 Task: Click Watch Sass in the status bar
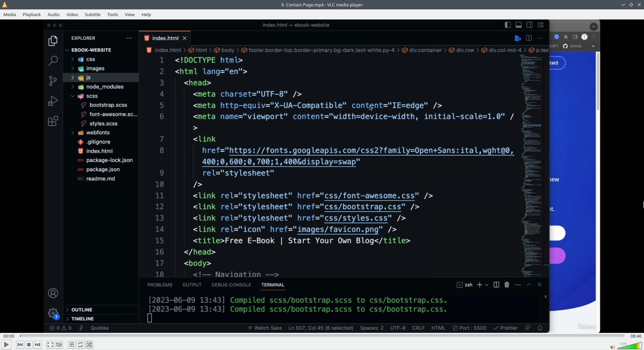(265, 328)
